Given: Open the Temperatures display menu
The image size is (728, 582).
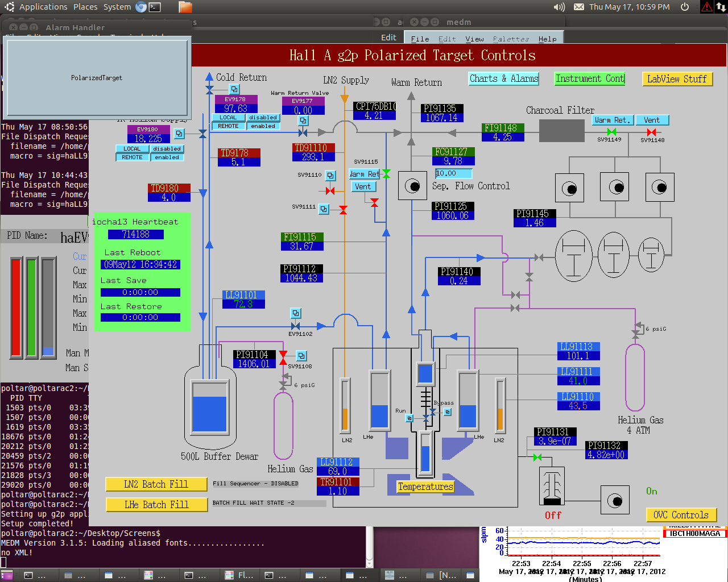Looking at the screenshot, I should 425,487.
